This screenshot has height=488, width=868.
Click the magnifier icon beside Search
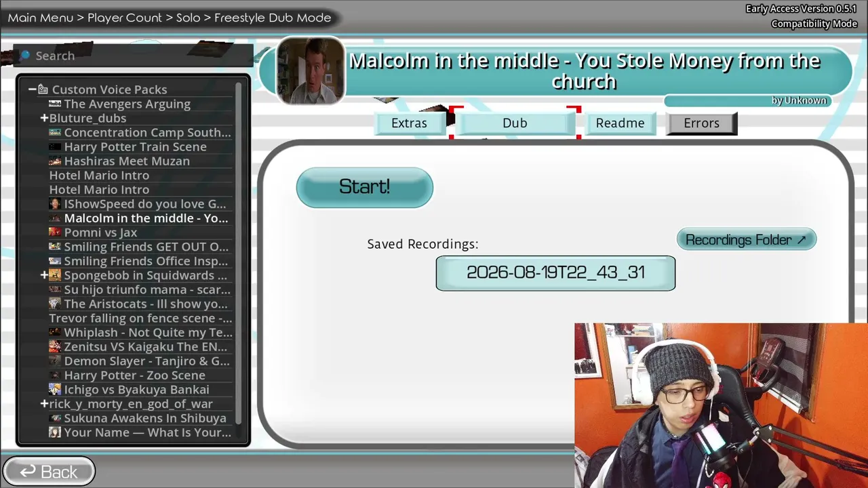25,56
